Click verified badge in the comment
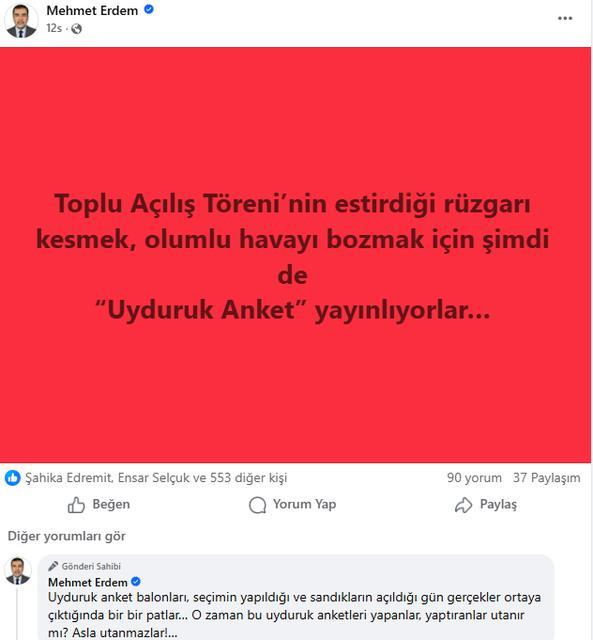The height and width of the screenshot is (640, 593). [x=136, y=582]
